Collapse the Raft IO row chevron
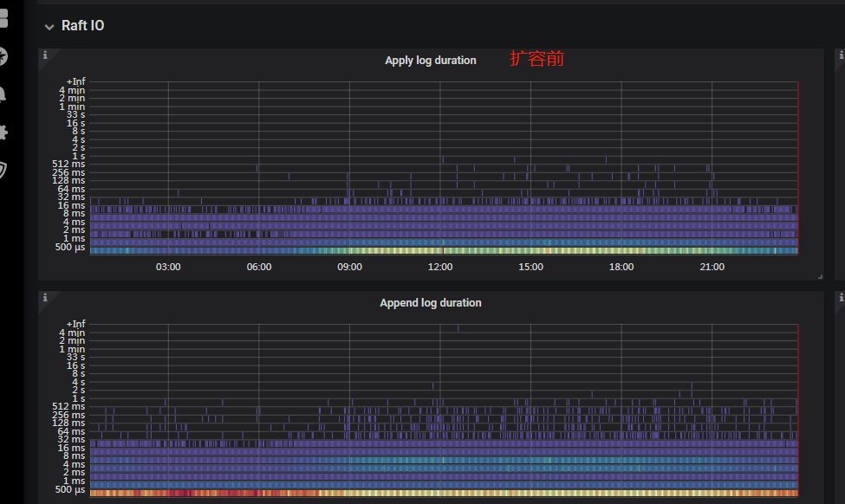This screenshot has width=845, height=504. click(x=49, y=27)
